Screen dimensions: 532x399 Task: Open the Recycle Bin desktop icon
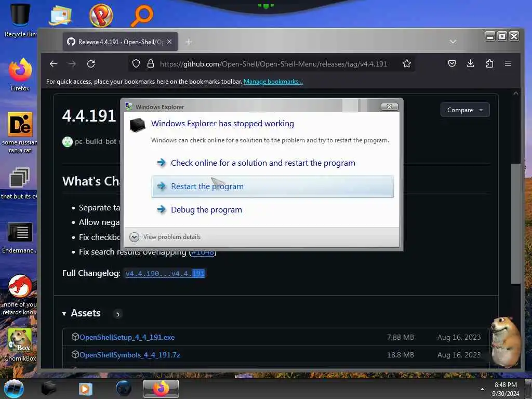(x=20, y=20)
